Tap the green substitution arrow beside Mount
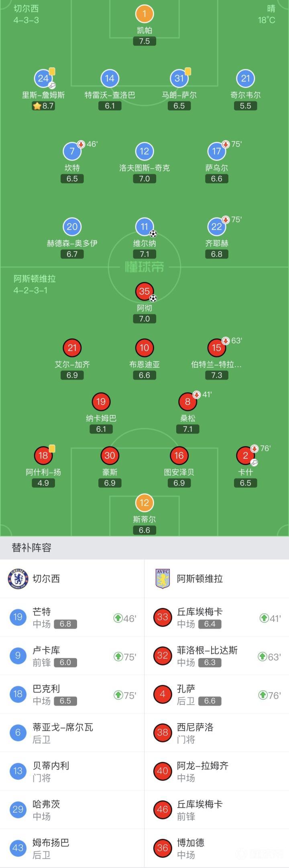The height and width of the screenshot is (868, 289). point(118,618)
